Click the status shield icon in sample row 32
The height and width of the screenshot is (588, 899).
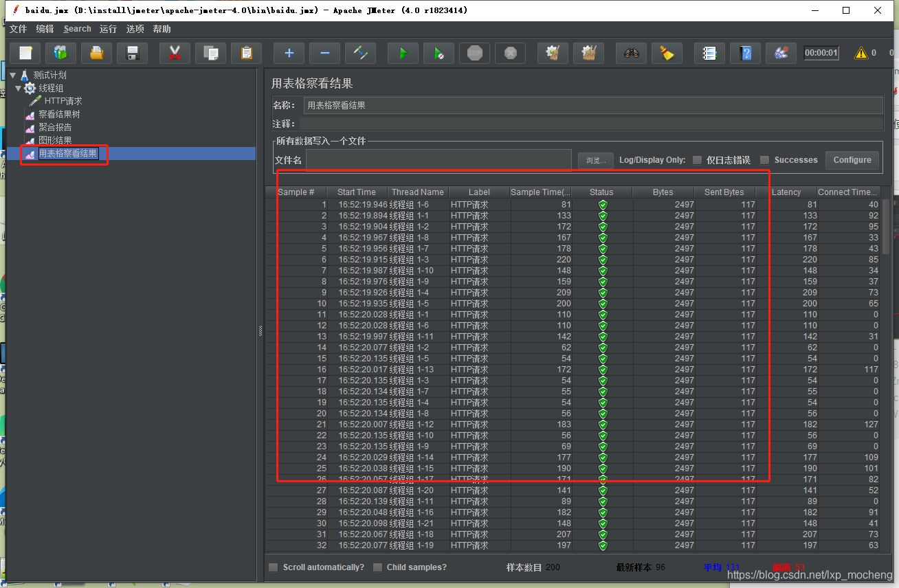pyautogui.click(x=603, y=545)
